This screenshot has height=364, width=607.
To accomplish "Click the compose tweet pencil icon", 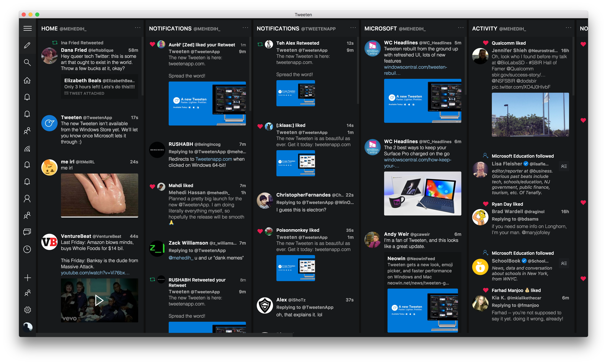I will coord(27,45).
